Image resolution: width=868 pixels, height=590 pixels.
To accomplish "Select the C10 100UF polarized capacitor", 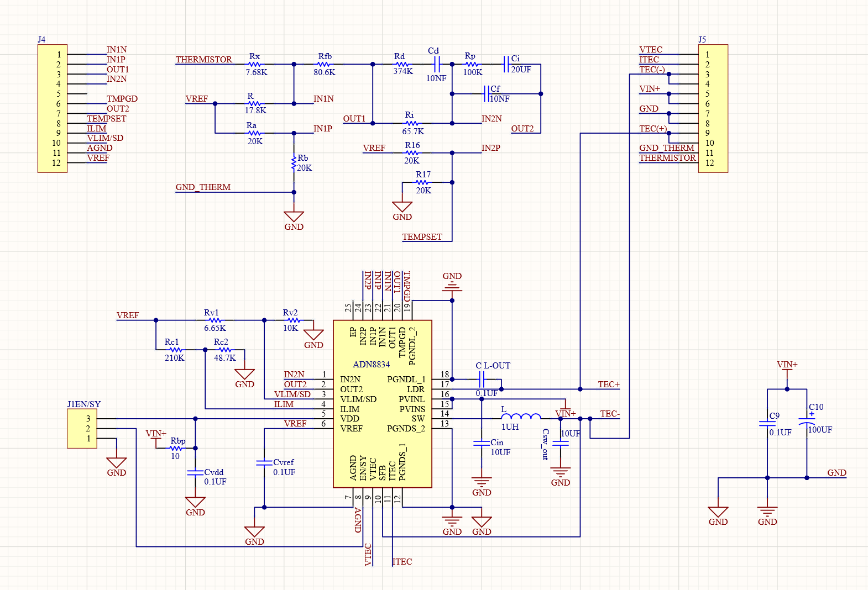I will (x=807, y=420).
